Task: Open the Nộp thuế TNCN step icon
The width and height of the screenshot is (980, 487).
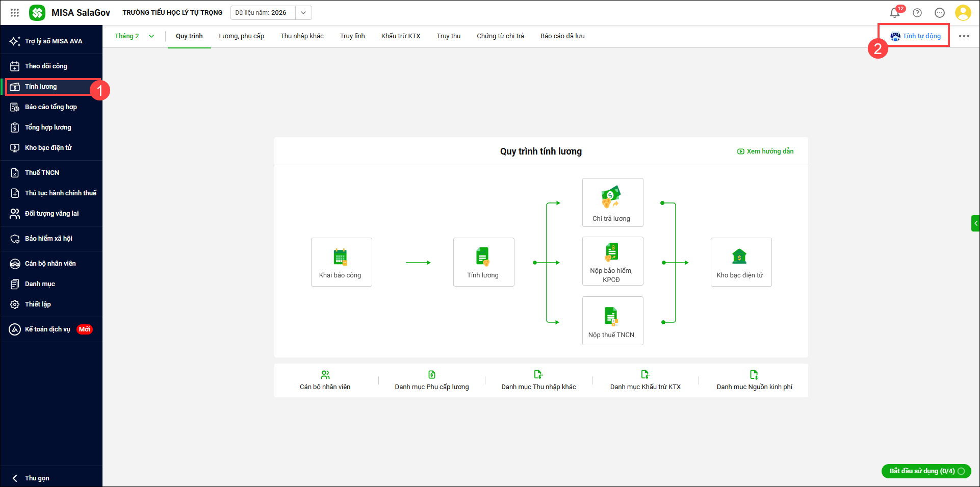Action: coord(611,316)
